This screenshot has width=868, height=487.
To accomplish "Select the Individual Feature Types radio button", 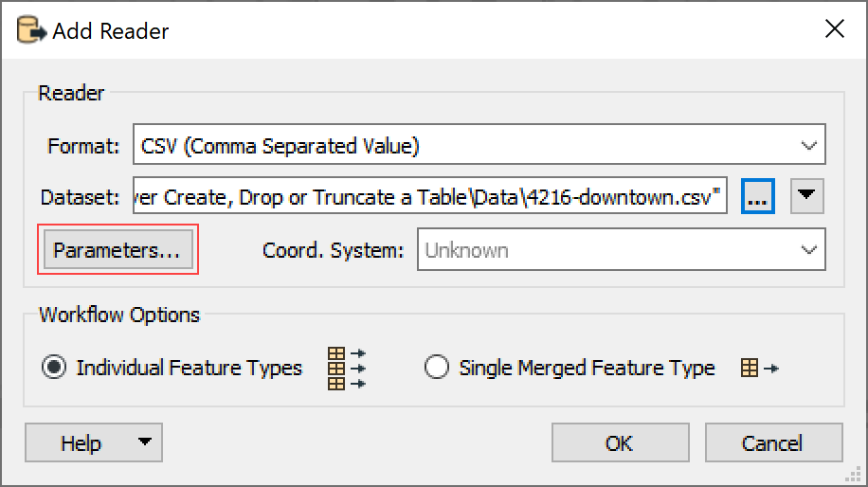I will coord(54,368).
